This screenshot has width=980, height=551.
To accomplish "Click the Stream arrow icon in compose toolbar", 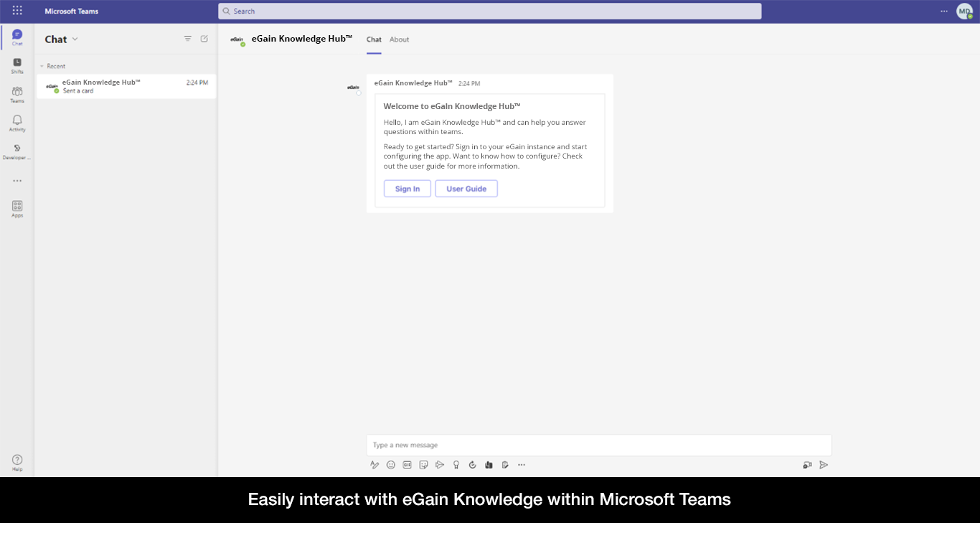I will 440,465.
